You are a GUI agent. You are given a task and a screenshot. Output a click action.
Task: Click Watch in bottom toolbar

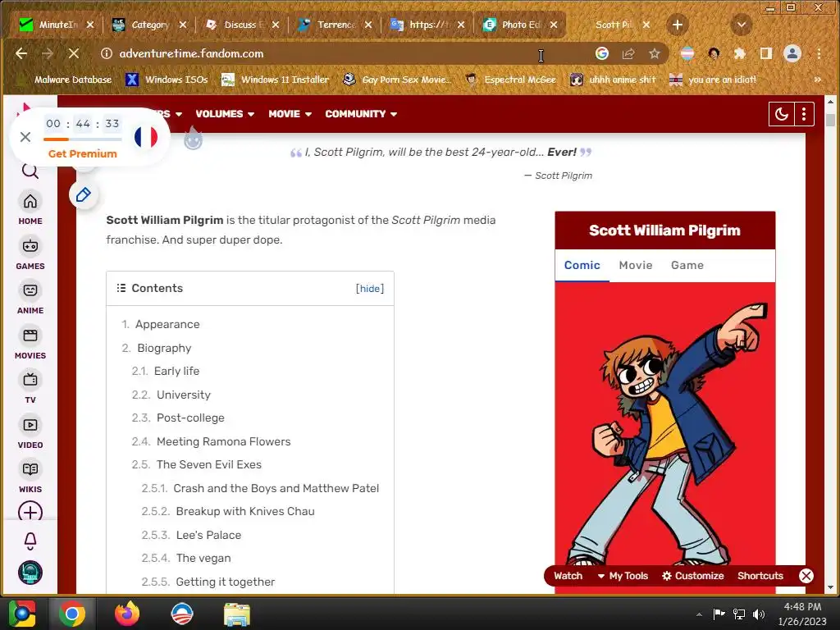coord(568,576)
